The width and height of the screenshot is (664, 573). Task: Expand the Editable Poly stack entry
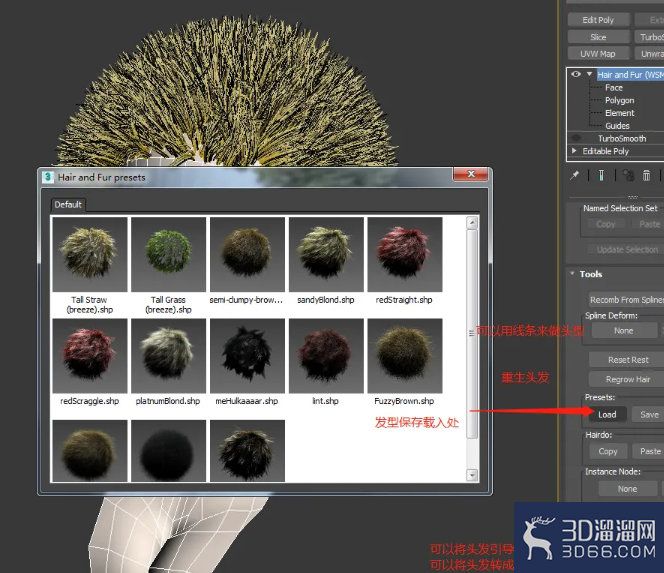point(574,151)
